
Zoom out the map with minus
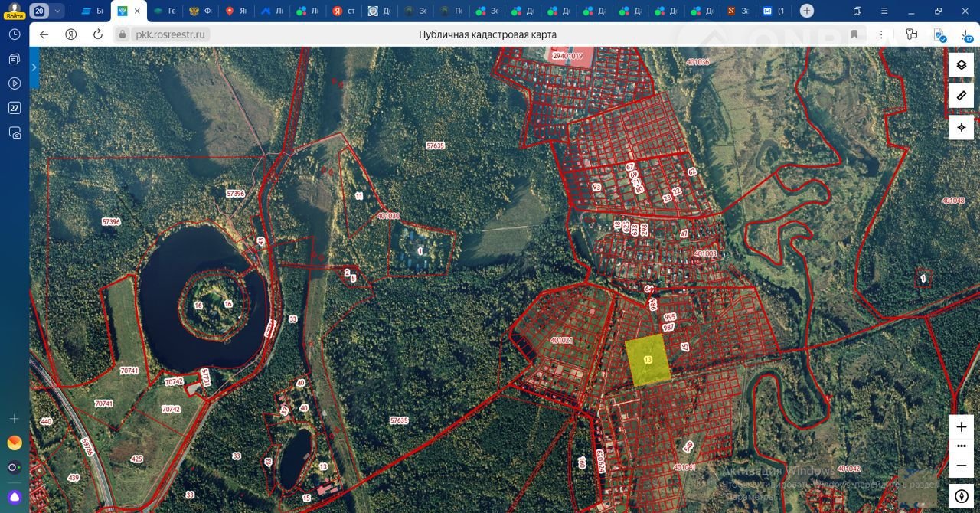pyautogui.click(x=962, y=465)
